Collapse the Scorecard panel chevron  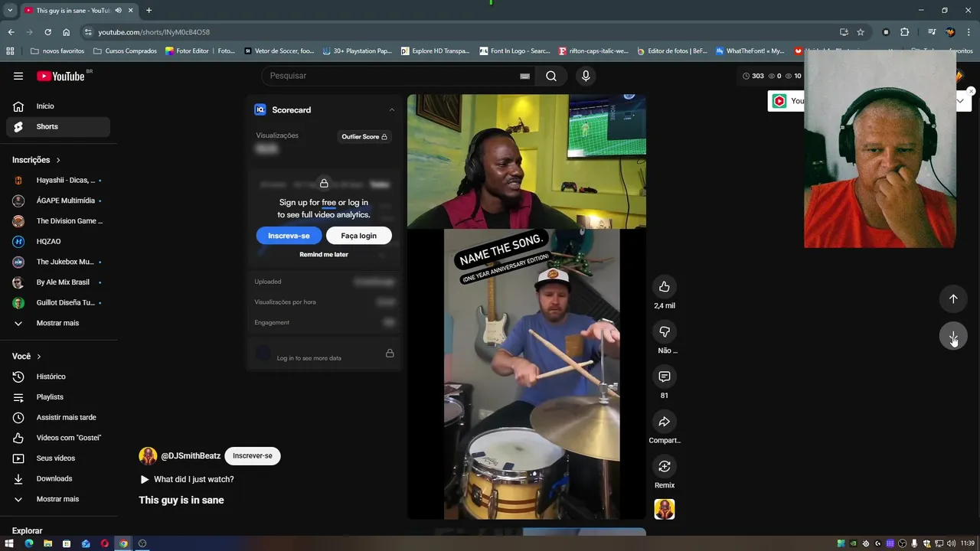pos(392,109)
